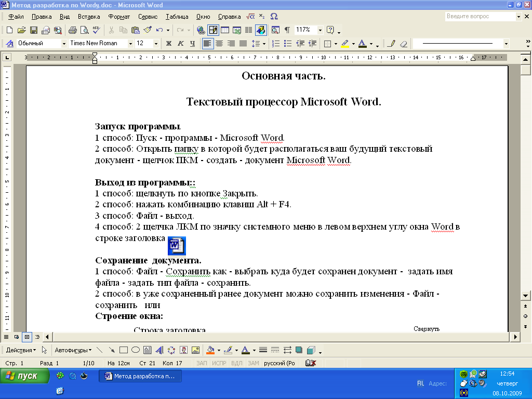Select the Oval drawing tool

[x=136, y=350]
